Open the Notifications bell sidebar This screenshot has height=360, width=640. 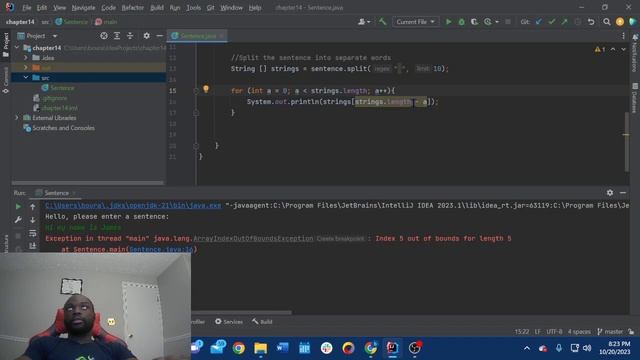click(x=635, y=53)
